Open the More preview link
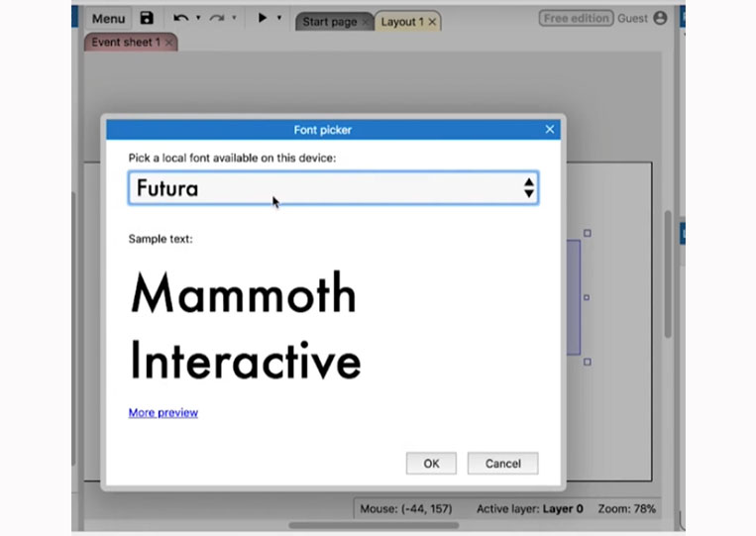The width and height of the screenshot is (756, 536). pos(162,412)
